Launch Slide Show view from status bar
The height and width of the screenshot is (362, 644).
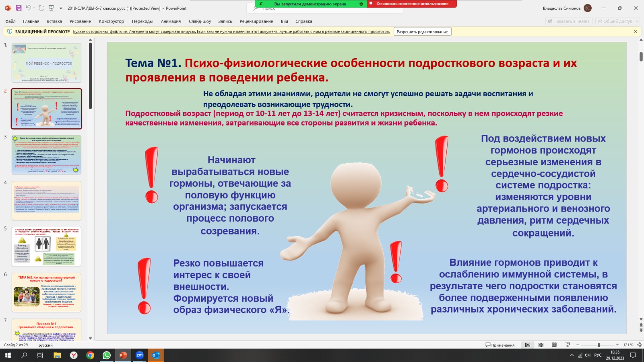pyautogui.click(x=568, y=345)
